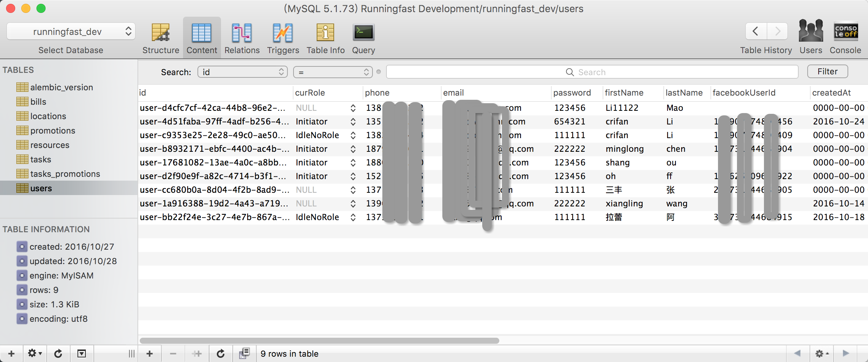The height and width of the screenshot is (362, 868).
Task: Open the Relations view
Action: (242, 38)
